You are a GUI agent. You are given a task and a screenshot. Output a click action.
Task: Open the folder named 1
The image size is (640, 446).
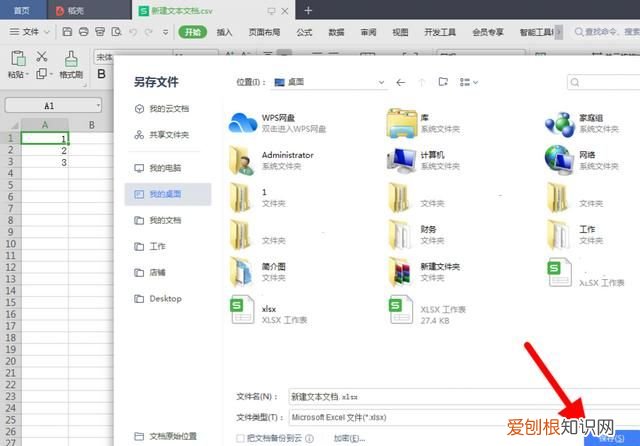click(x=258, y=197)
